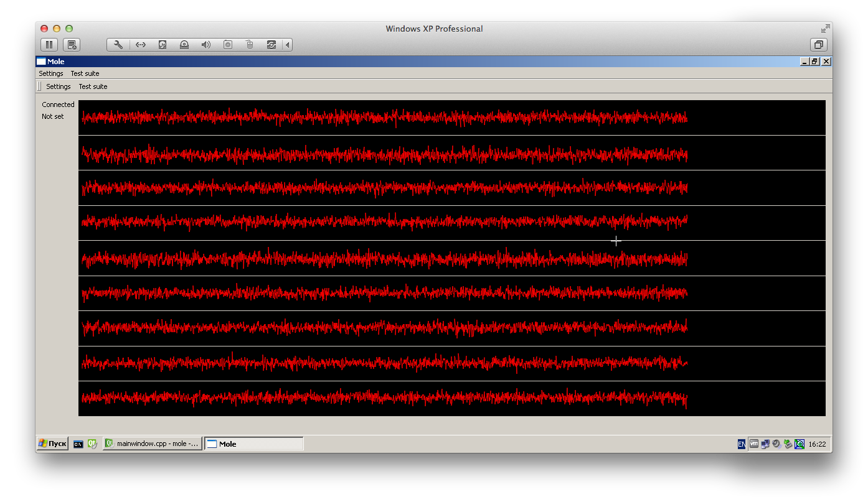Click the camera device icon in VM toolbar
Screen dimensions: 868x502
228,45
